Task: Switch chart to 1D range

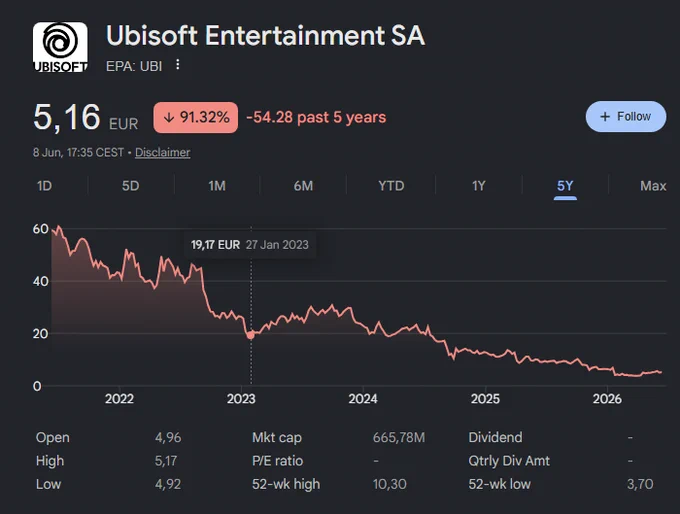Action: [x=44, y=186]
